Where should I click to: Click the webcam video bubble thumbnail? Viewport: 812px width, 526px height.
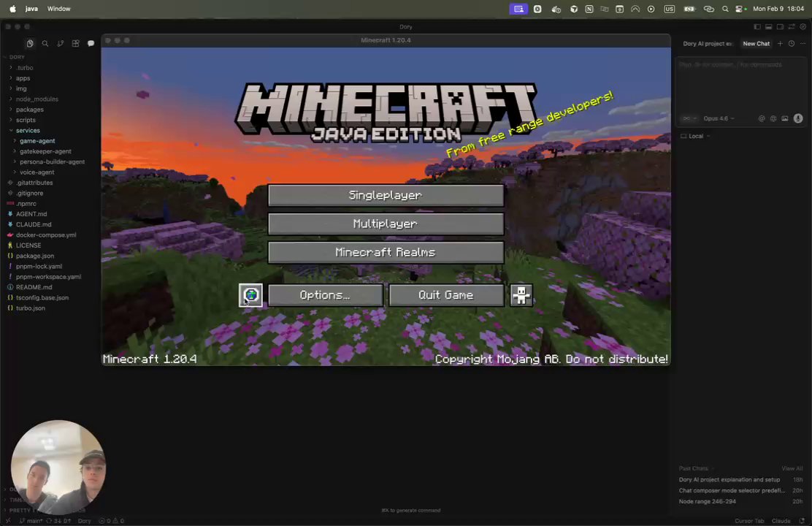click(x=58, y=468)
